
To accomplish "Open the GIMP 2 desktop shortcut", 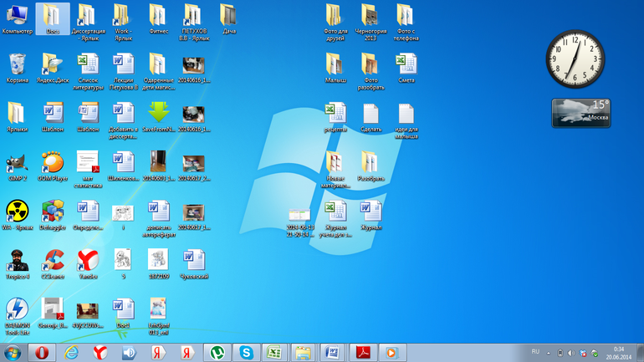I will (x=17, y=162).
